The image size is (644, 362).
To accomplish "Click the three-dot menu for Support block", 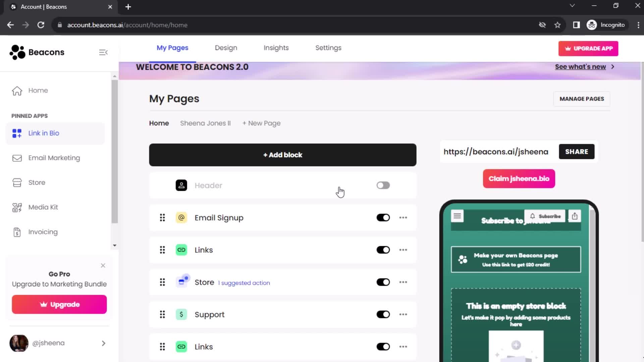I will coord(403,314).
